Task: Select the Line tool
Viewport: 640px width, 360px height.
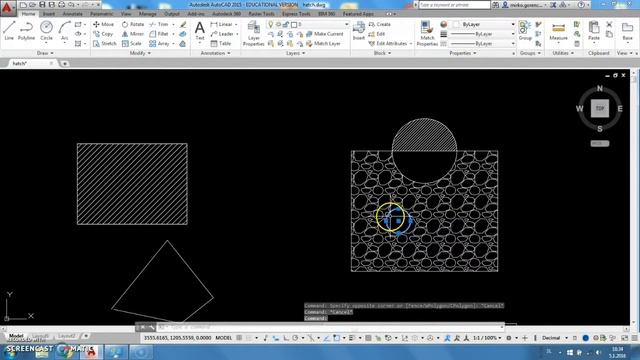Action: tap(9, 31)
